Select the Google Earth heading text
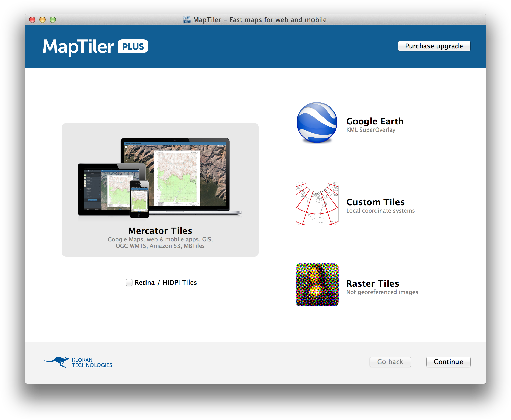511x420 pixels. 375,121
